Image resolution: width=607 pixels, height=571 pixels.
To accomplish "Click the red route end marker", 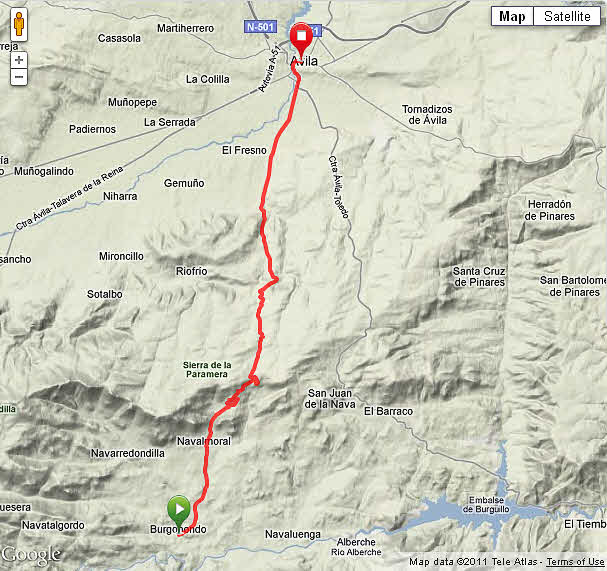I will click(x=301, y=40).
